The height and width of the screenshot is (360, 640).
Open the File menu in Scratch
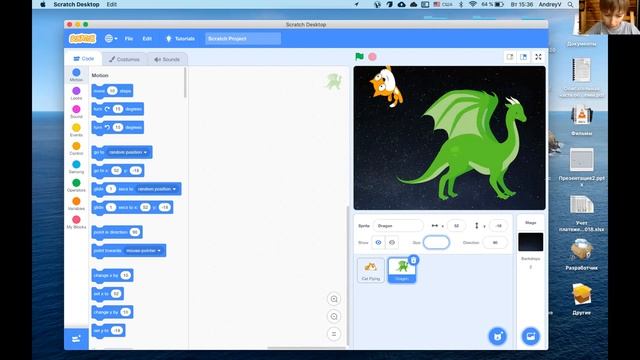click(x=129, y=38)
